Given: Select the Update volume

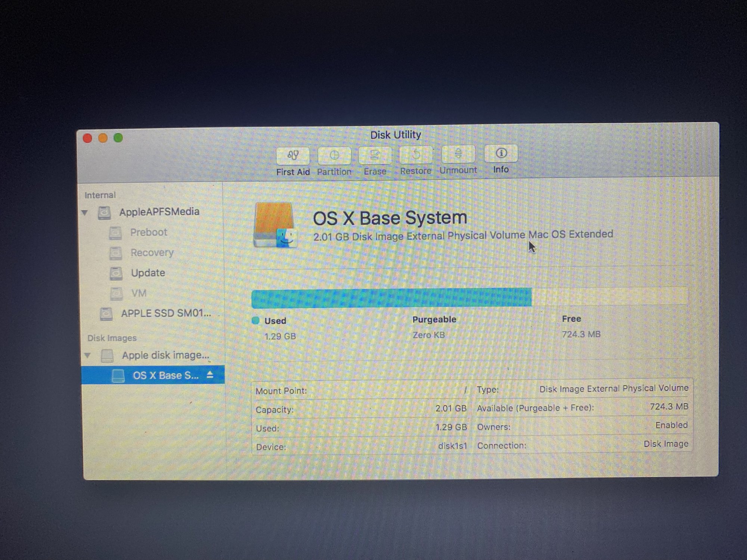Looking at the screenshot, I should (148, 273).
